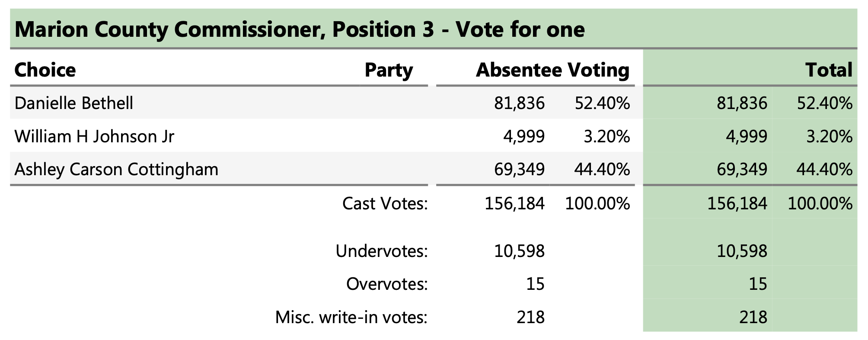Viewport: 868px width, 340px height.
Task: Click Johnson's total vote count 4,999
Action: tap(747, 136)
